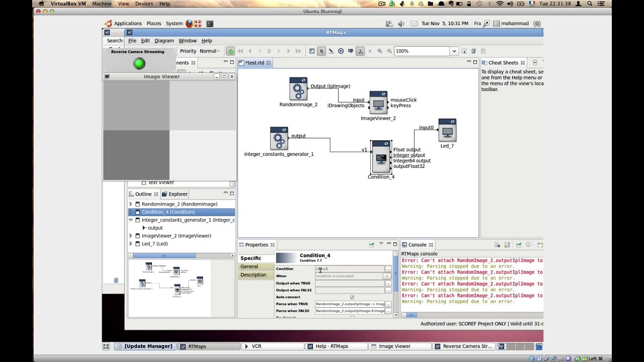Select the Led_7 component on diagram
Viewport: 644px width, 362px height.
pos(447,130)
